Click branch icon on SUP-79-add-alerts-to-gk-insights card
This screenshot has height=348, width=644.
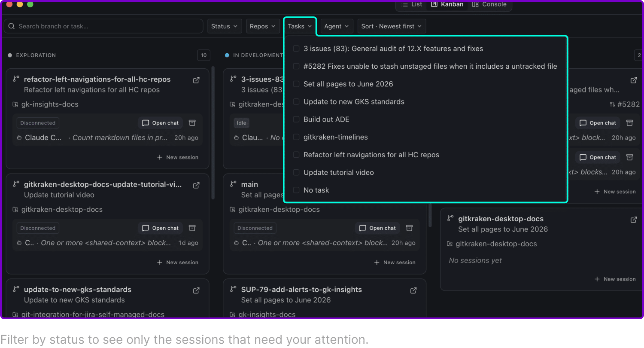[234, 290]
